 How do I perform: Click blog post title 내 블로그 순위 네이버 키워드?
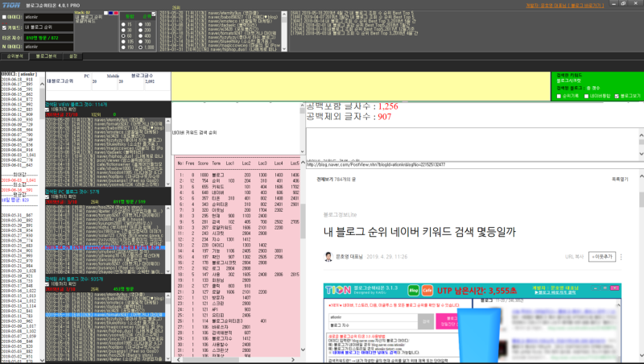tap(419, 232)
